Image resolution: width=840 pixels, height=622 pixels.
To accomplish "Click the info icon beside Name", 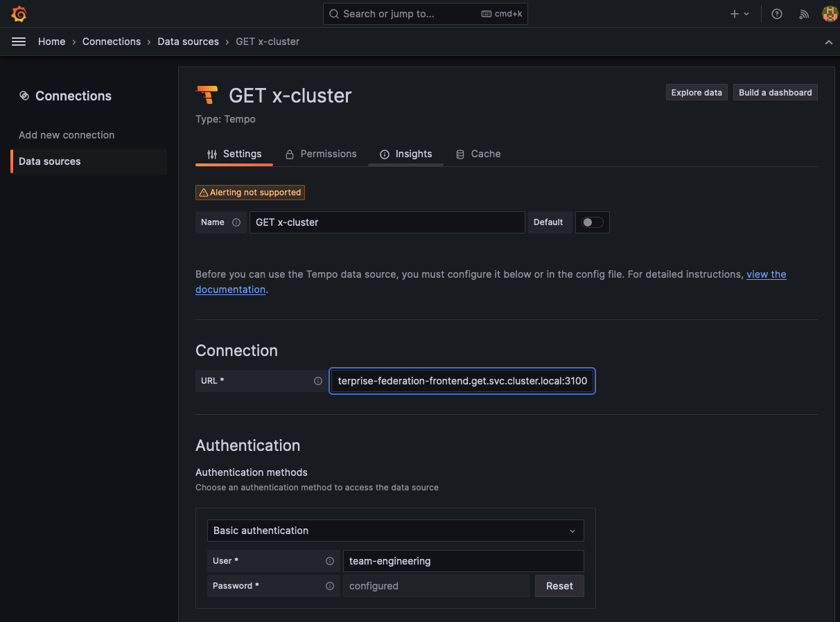I will [x=236, y=222].
